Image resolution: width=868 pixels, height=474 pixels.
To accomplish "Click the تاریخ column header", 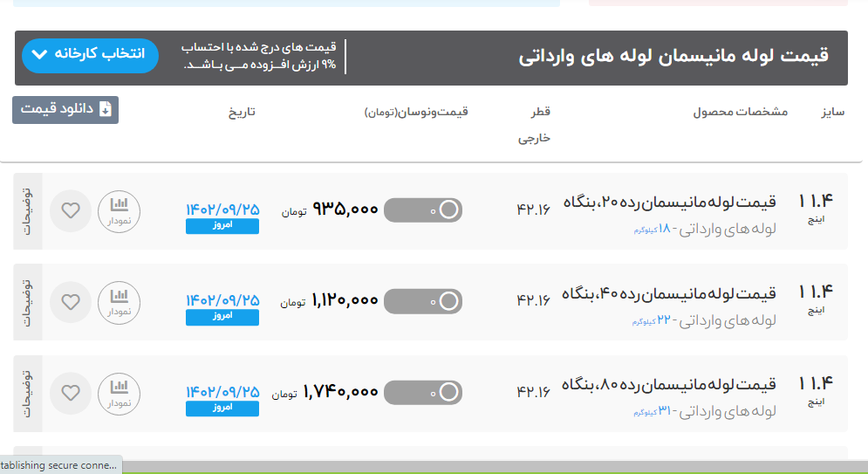I will 242,112.
